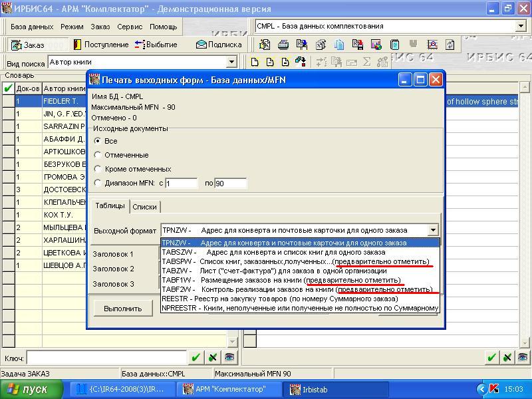
Task: Click the MFN range start field
Action: [181, 184]
